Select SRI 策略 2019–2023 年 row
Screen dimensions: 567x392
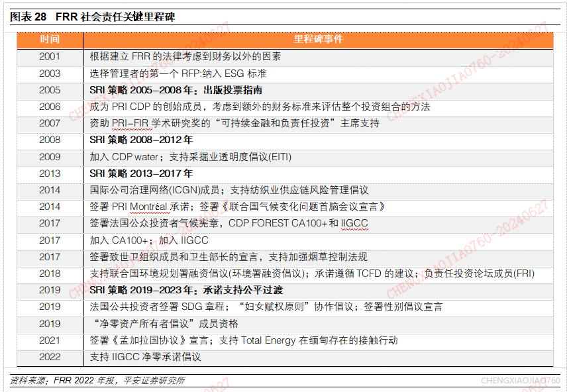(285, 290)
